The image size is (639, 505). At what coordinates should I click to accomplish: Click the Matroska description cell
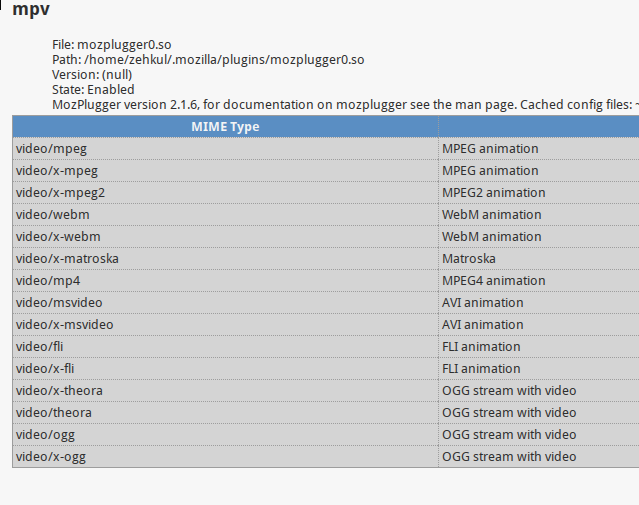539,259
